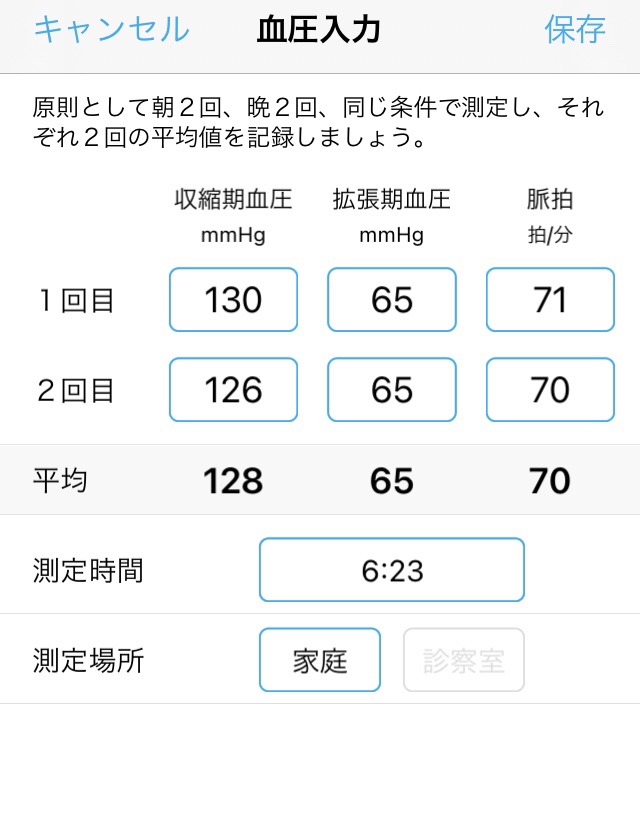Select the second diastolic field in 2回目 row

pyautogui.click(x=392, y=390)
